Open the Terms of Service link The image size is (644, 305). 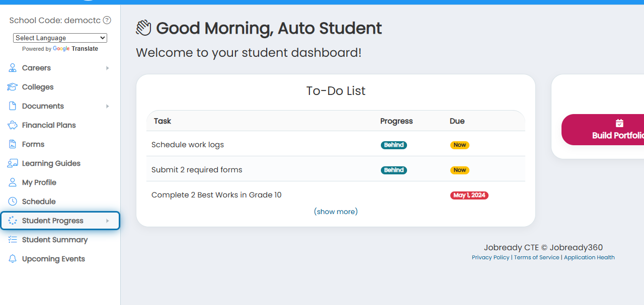click(x=536, y=257)
